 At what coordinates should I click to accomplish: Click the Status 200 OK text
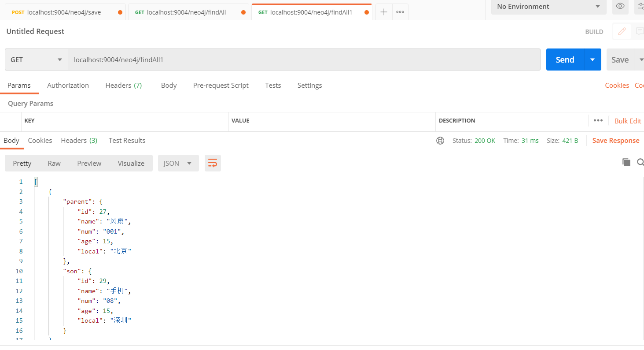point(474,141)
